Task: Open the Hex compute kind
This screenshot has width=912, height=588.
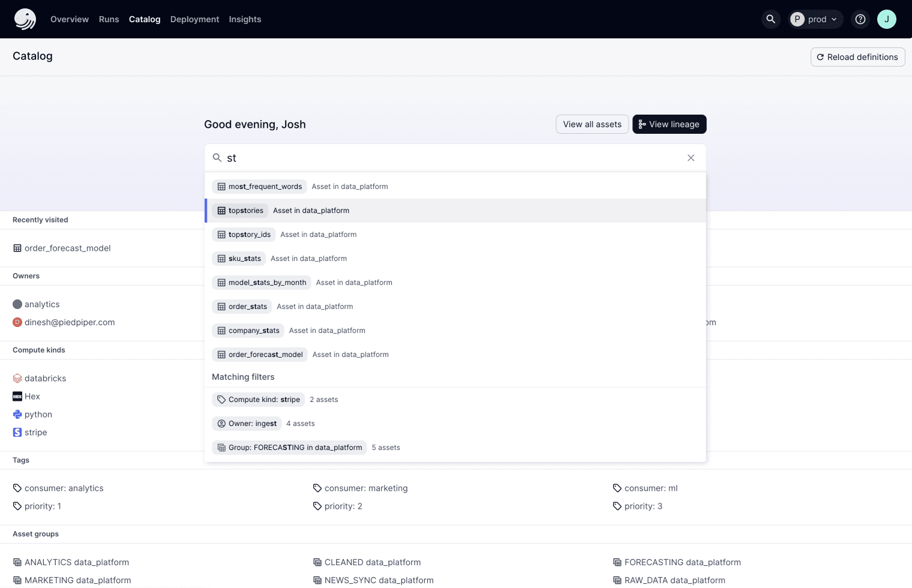Action: tap(32, 397)
